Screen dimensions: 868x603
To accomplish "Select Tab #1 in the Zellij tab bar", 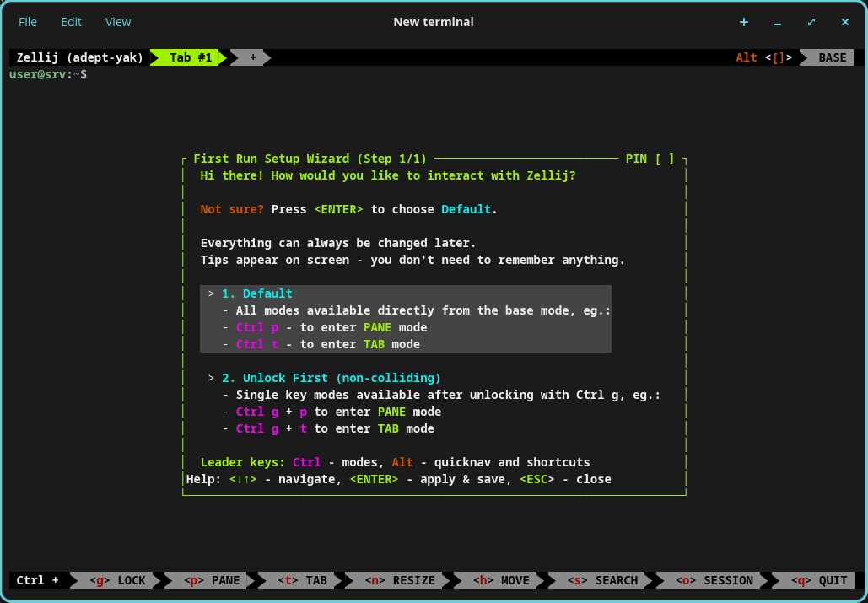I will click(x=191, y=57).
